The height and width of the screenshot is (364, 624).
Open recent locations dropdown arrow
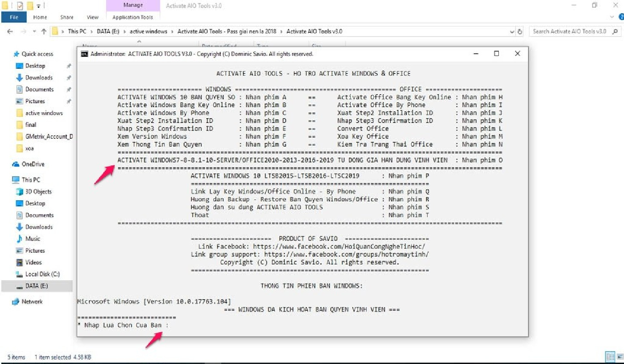coord(34,31)
